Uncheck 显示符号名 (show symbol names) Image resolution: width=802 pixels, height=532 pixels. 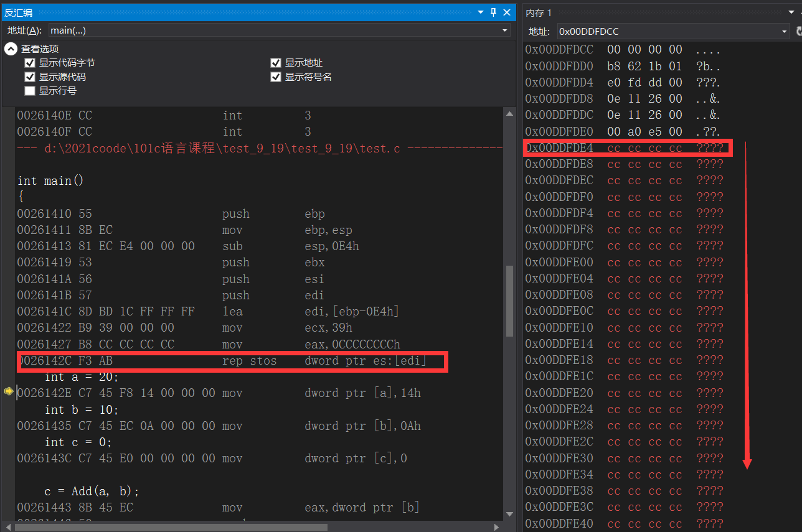275,77
